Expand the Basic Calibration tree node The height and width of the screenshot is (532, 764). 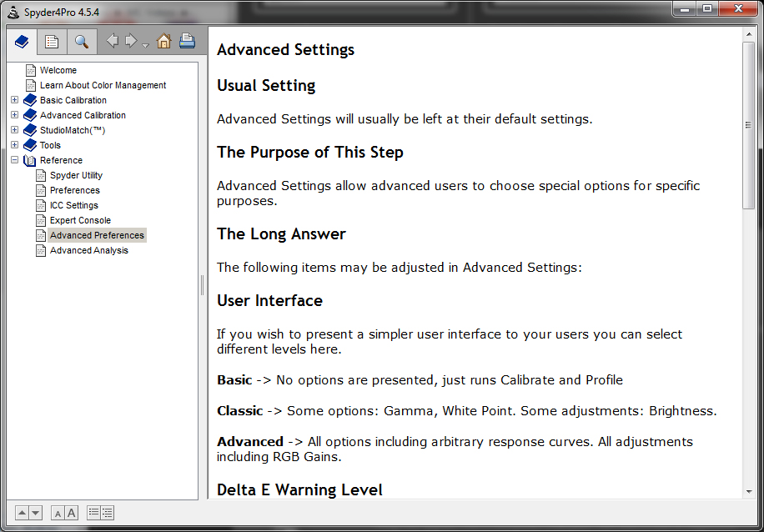[x=15, y=100]
